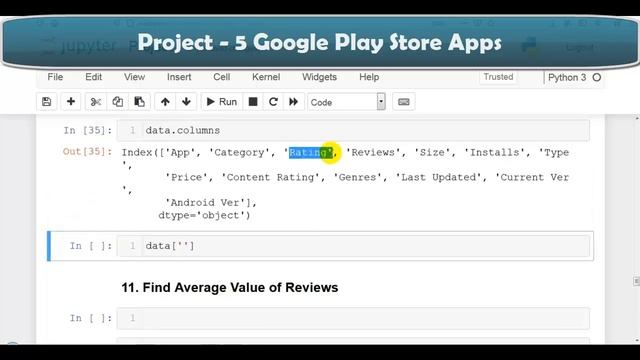
Task: Open the Edit menu
Action: 93,77
